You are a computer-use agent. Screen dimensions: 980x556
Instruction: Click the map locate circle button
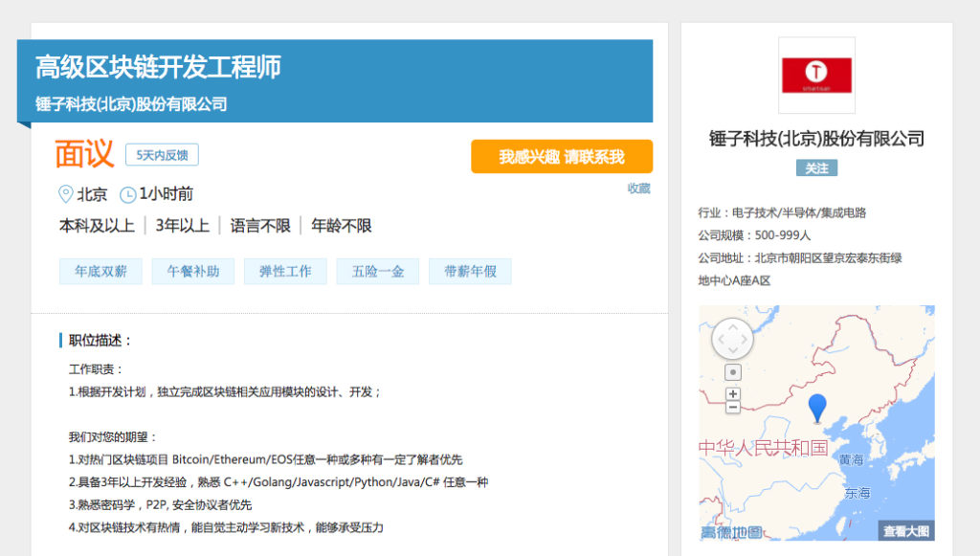pos(733,372)
